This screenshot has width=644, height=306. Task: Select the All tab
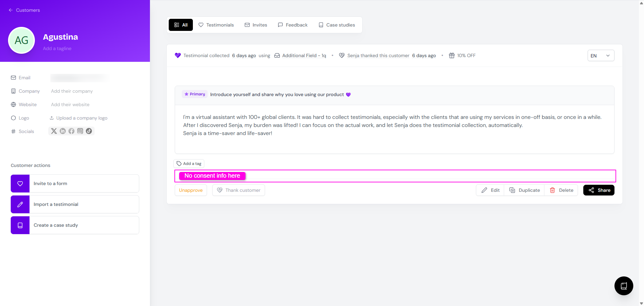pyautogui.click(x=181, y=25)
